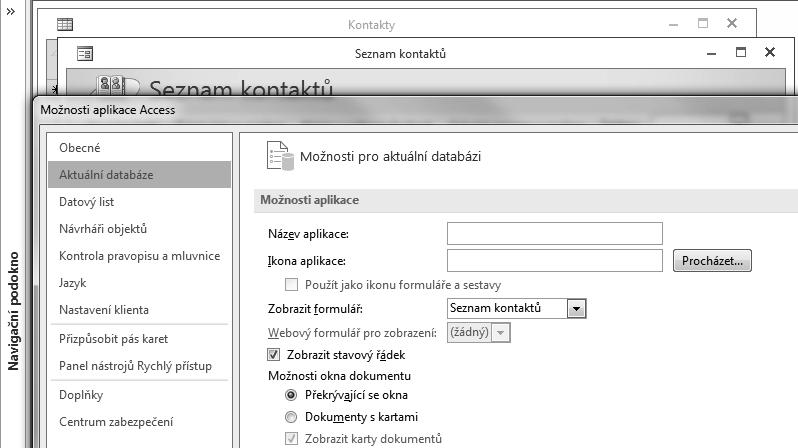Toggle Použít jako ikonu formuláře a sestavy
Image resolution: width=798 pixels, height=448 pixels.
coord(291,285)
